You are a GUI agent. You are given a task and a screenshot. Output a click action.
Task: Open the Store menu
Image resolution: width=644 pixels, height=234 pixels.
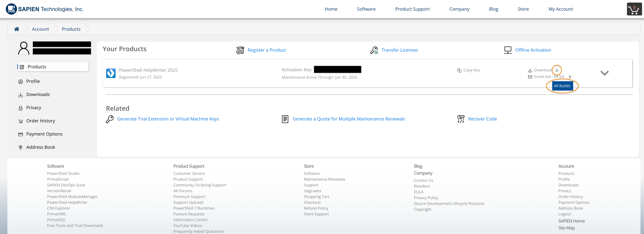[523, 9]
